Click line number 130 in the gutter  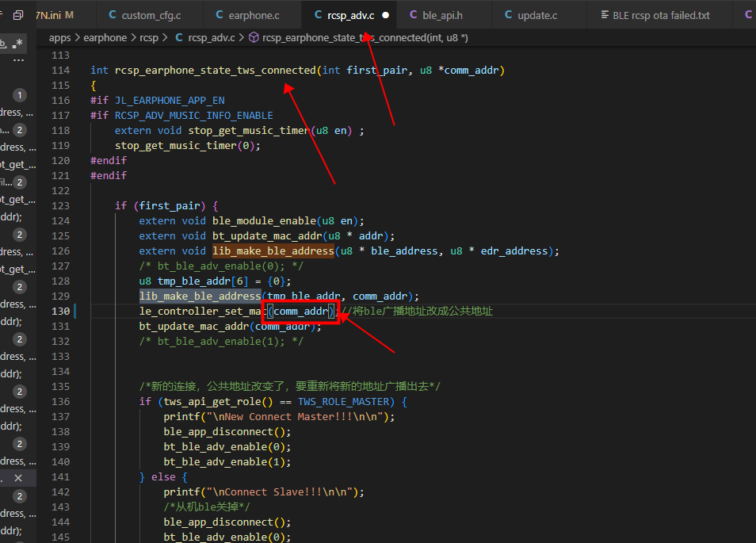coord(61,311)
